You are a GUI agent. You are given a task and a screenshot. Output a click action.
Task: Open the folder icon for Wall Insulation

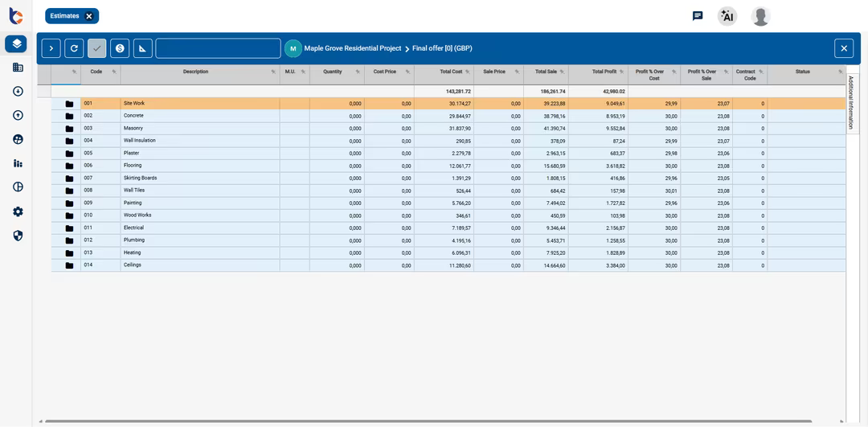click(x=69, y=142)
